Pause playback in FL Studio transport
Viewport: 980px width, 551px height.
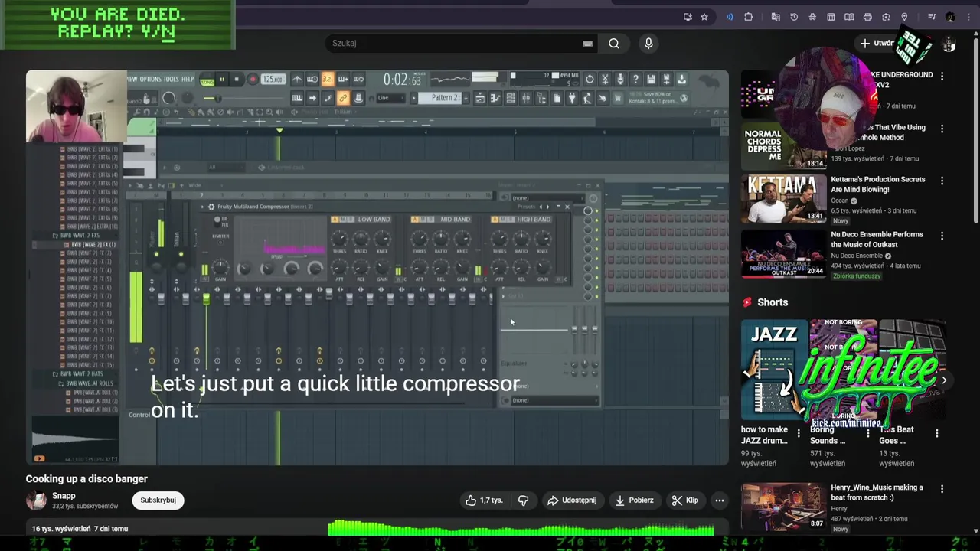pos(222,79)
